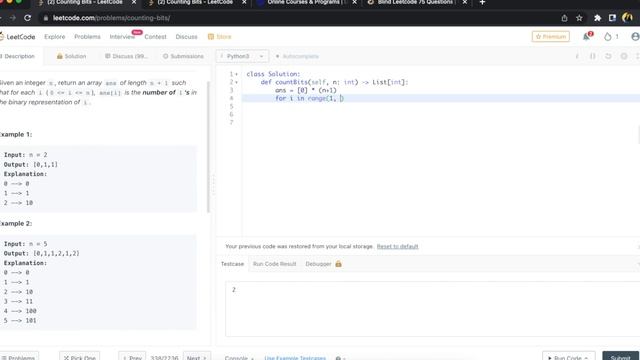640x360 pixels.
Task: Click the curly-braces format code icon
Action: (593, 56)
